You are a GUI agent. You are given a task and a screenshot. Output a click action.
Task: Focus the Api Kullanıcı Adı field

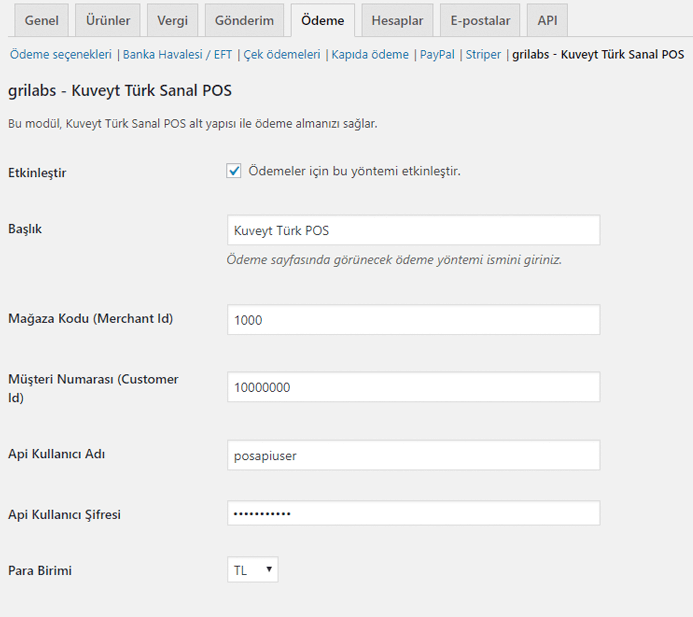pos(414,455)
